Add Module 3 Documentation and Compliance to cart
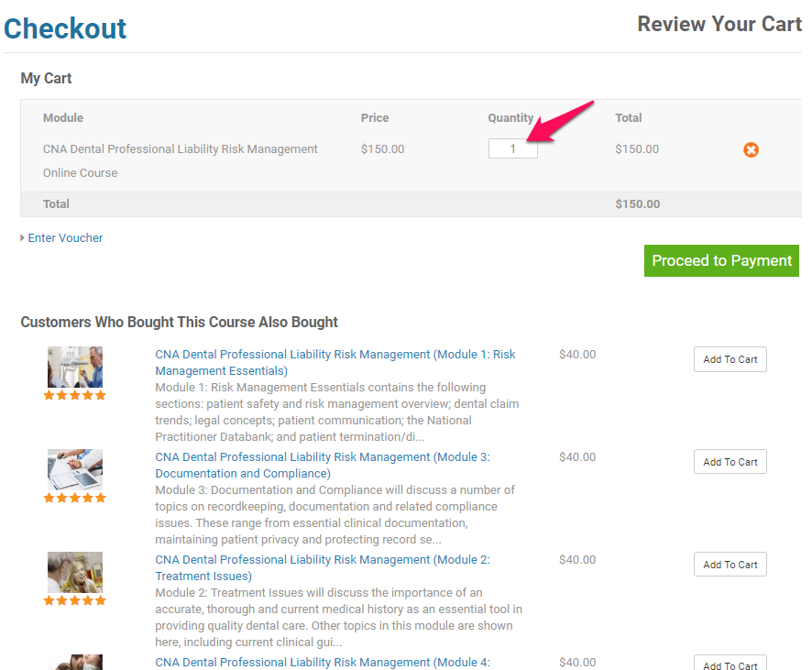The image size is (812, 670). pos(730,462)
